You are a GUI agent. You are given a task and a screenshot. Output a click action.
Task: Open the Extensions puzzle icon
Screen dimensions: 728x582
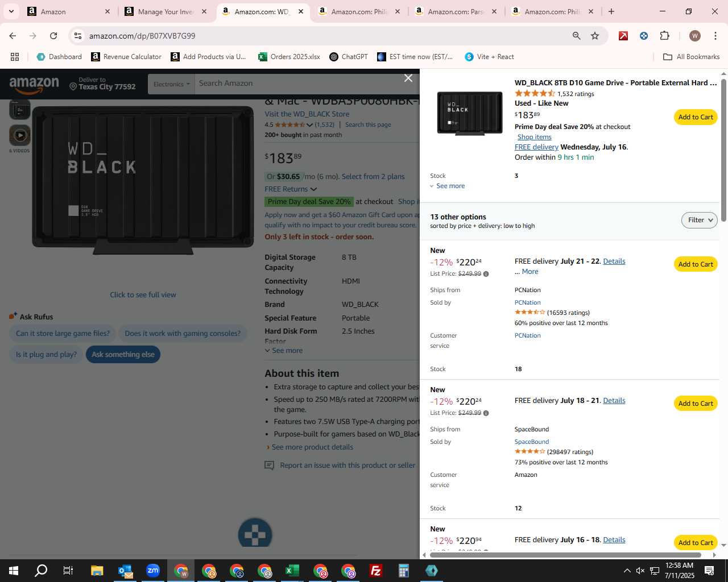point(664,36)
